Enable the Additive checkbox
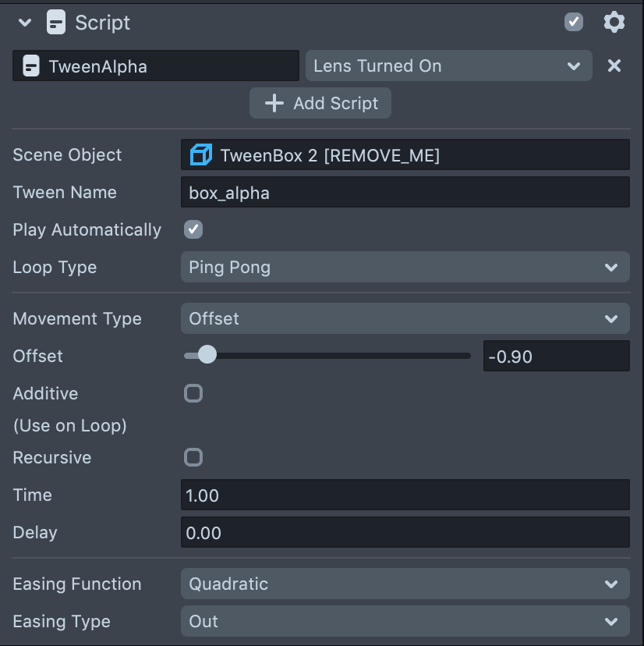The height and width of the screenshot is (646, 644). (193, 393)
